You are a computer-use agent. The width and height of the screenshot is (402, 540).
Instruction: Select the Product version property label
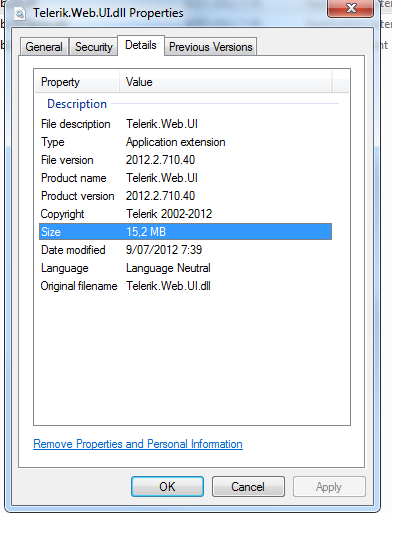78,196
